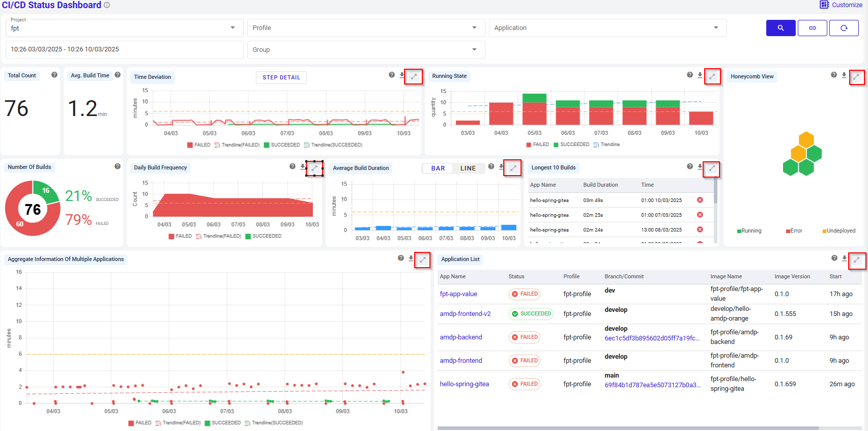Expand the Running State panel to fullscreen
This screenshot has width=868, height=431.
pyautogui.click(x=712, y=77)
